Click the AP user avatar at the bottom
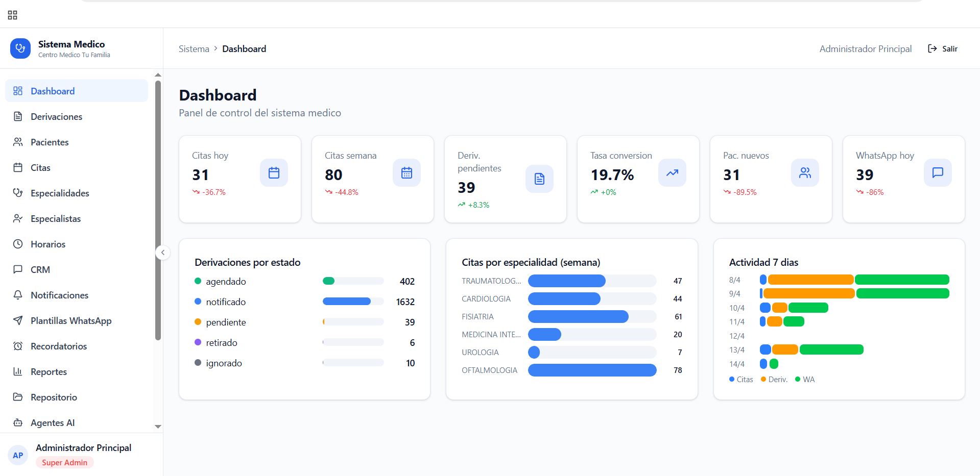Screen dimensions: 980x476 click(18, 456)
